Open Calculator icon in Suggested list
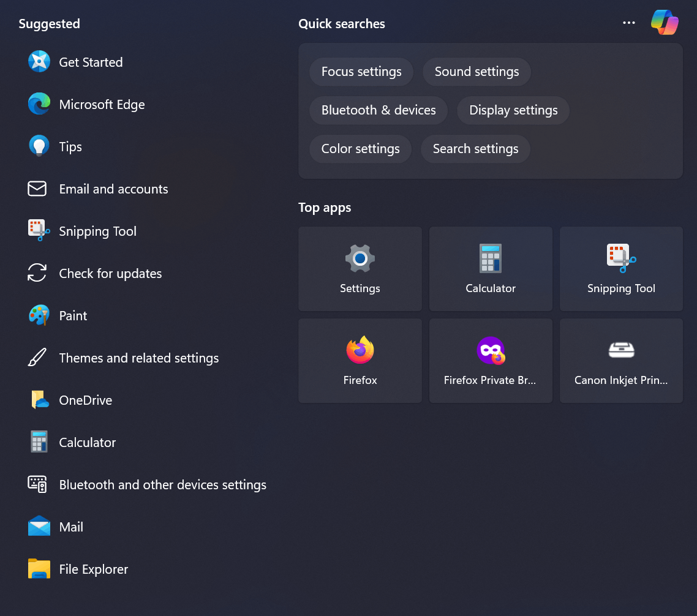697x616 pixels. [39, 441]
